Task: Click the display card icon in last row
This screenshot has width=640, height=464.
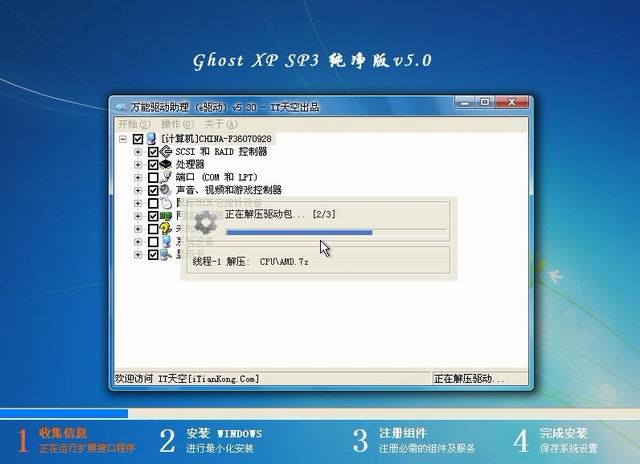Action: point(165,254)
